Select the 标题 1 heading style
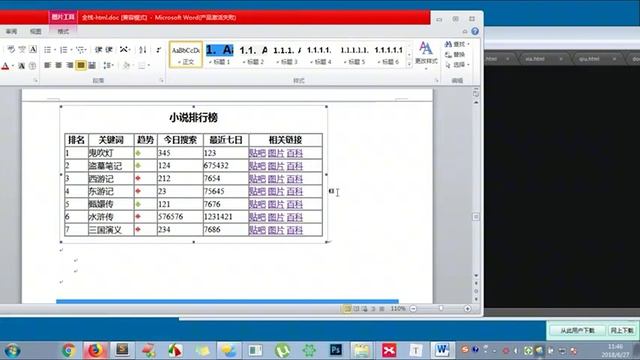This screenshot has width=640, height=360. [220, 54]
